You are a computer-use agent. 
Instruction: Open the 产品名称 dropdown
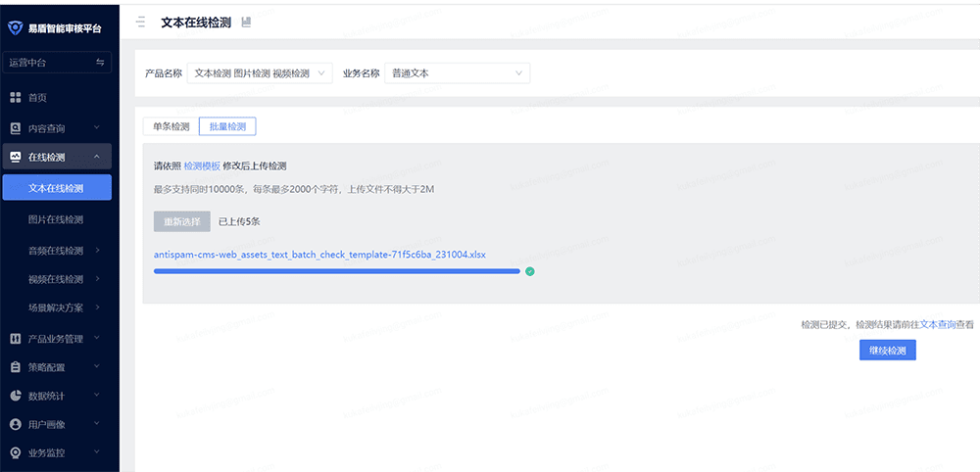tap(260, 73)
